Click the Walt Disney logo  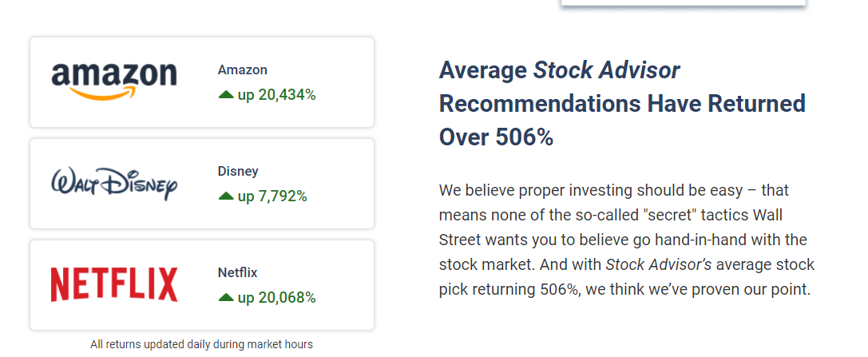tap(114, 184)
